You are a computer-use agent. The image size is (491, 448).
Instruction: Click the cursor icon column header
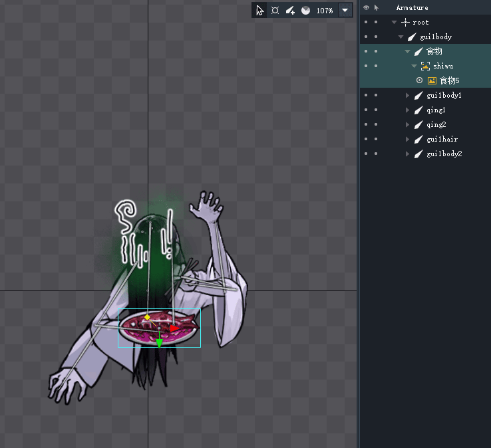376,8
